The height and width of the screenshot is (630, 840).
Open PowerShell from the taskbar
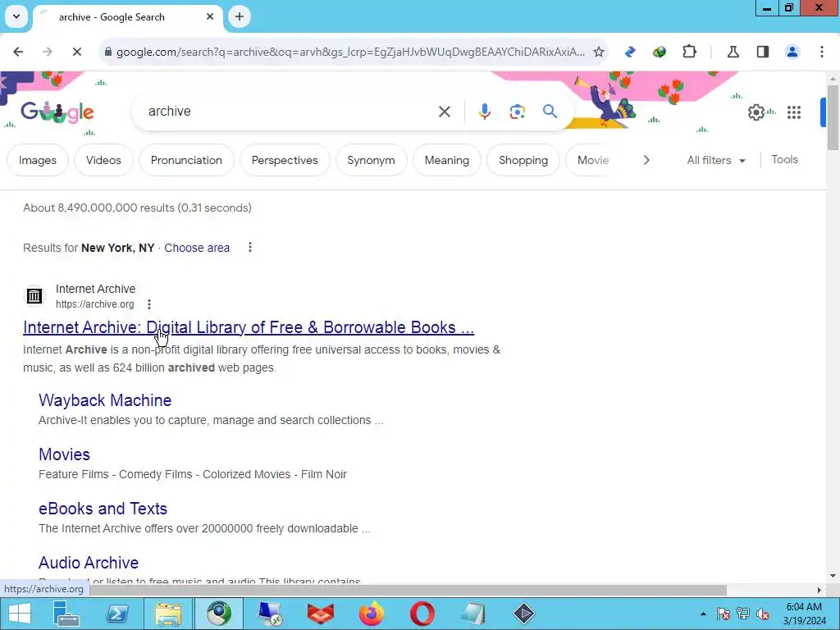click(117, 614)
